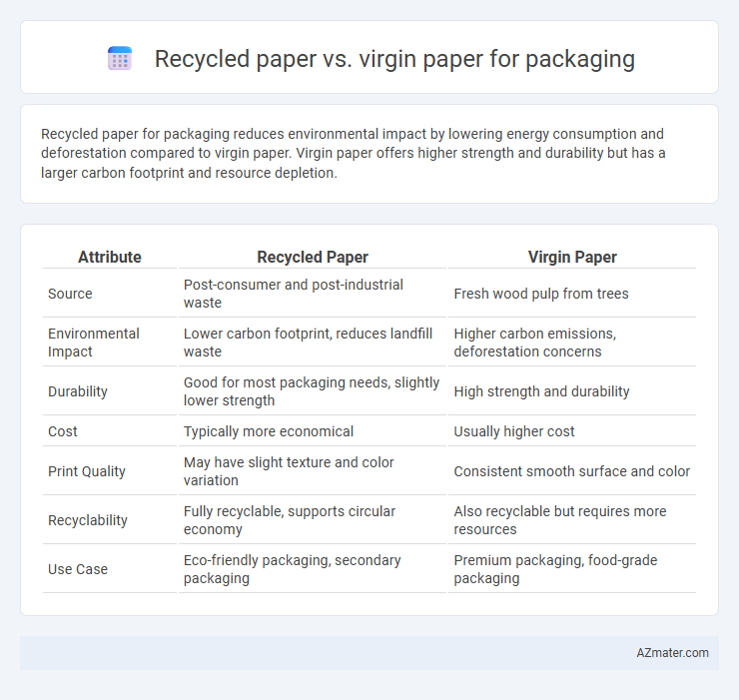Click 'Good for most packaging needs' cell
This screenshot has width=739, height=700.
pyautogui.click(x=312, y=391)
